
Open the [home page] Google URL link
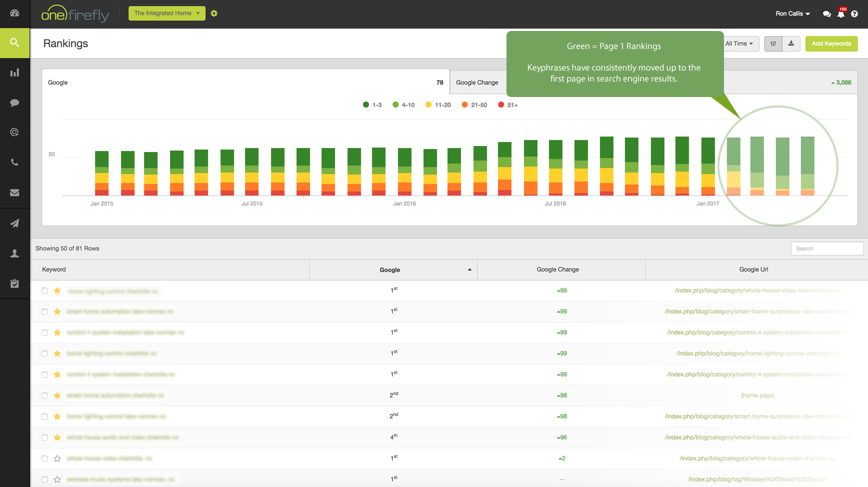pyautogui.click(x=757, y=395)
